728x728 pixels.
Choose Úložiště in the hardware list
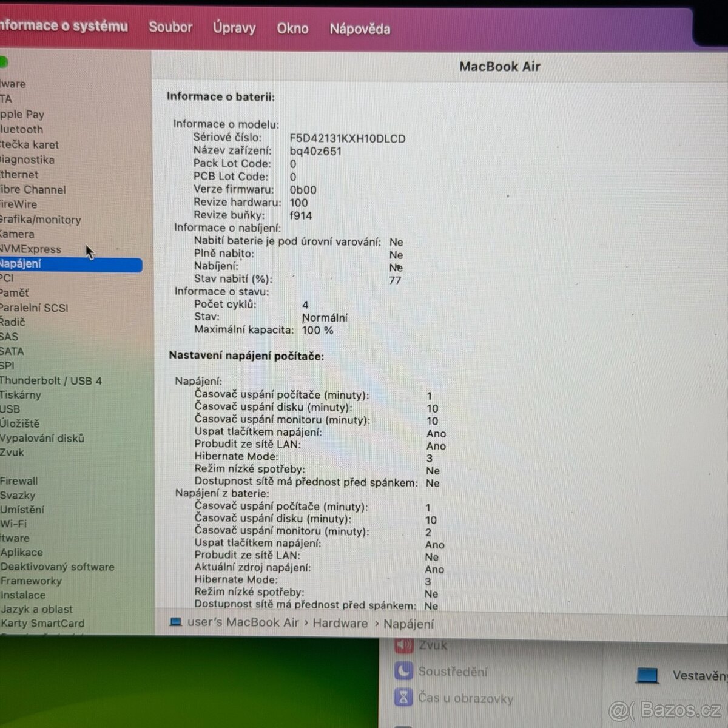(20, 423)
